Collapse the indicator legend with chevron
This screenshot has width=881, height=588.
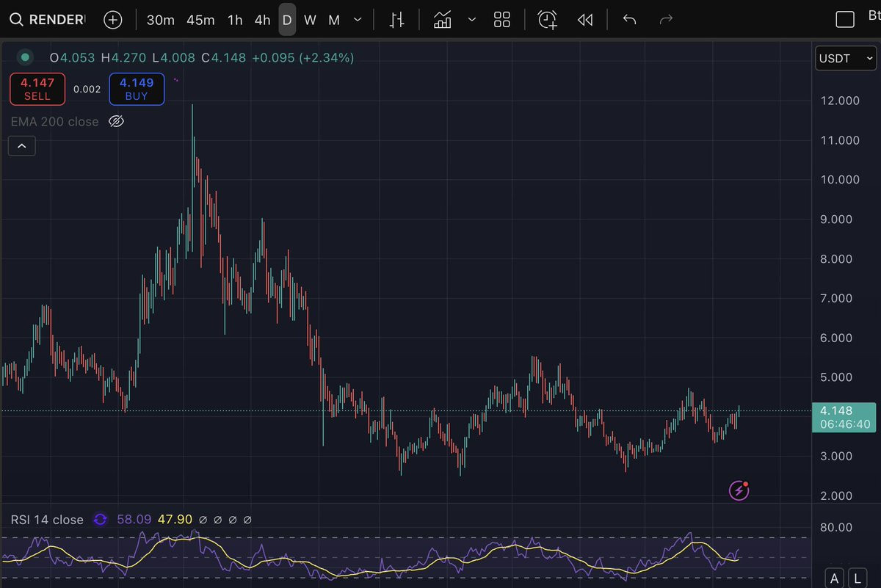(21, 147)
